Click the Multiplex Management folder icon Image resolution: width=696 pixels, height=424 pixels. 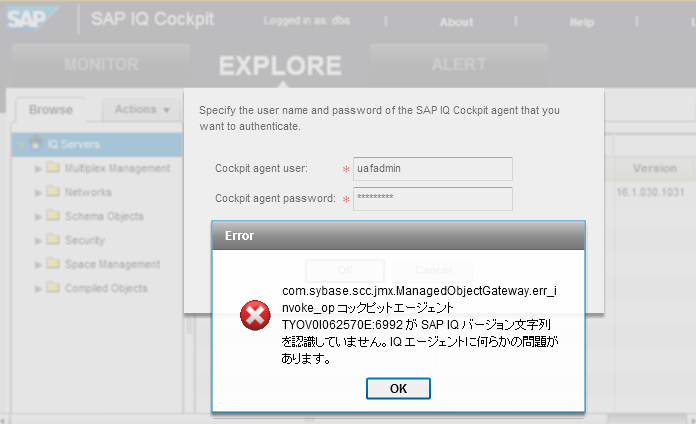tap(53, 167)
